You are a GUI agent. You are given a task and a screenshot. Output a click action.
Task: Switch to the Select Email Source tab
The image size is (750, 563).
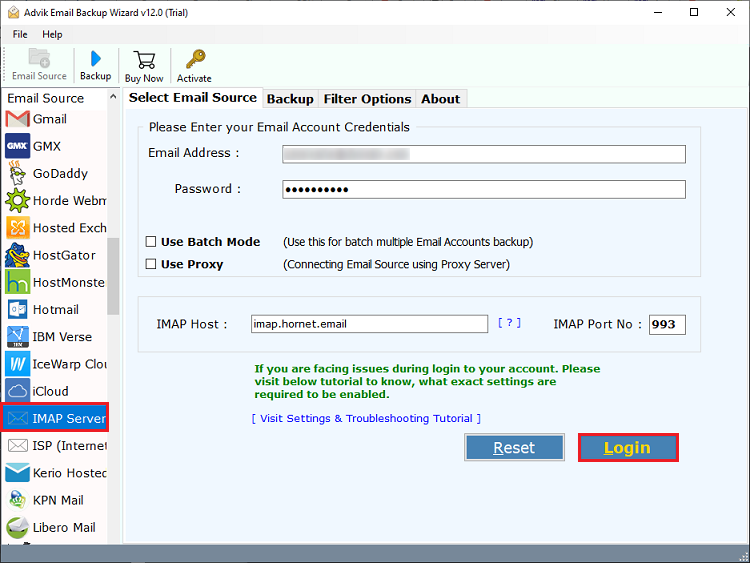(193, 98)
